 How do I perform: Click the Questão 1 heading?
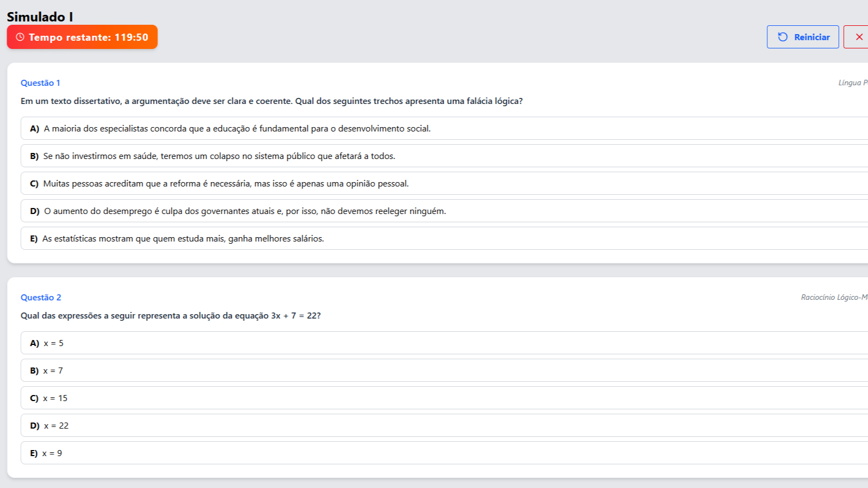click(x=40, y=83)
